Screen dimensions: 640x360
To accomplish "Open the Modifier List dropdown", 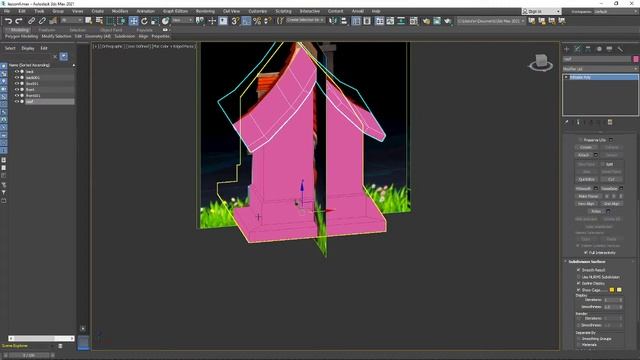I will coord(600,69).
